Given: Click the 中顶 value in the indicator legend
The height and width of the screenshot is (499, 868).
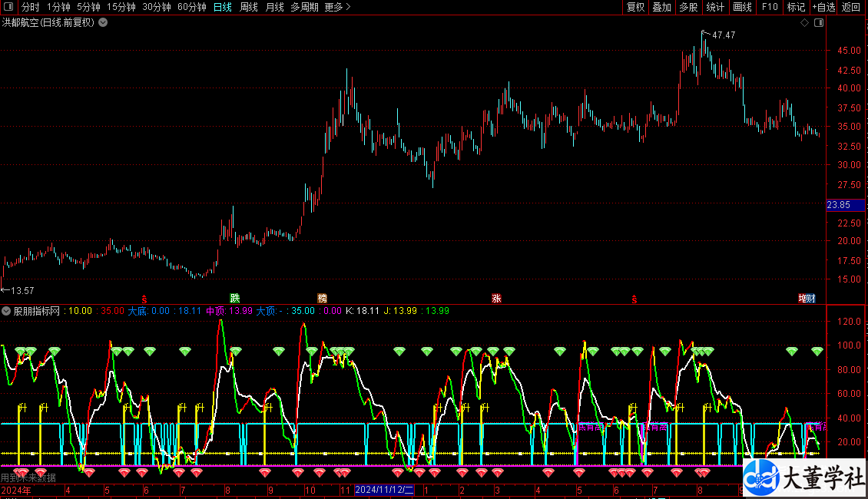Looking at the screenshot, I should click(229, 311).
